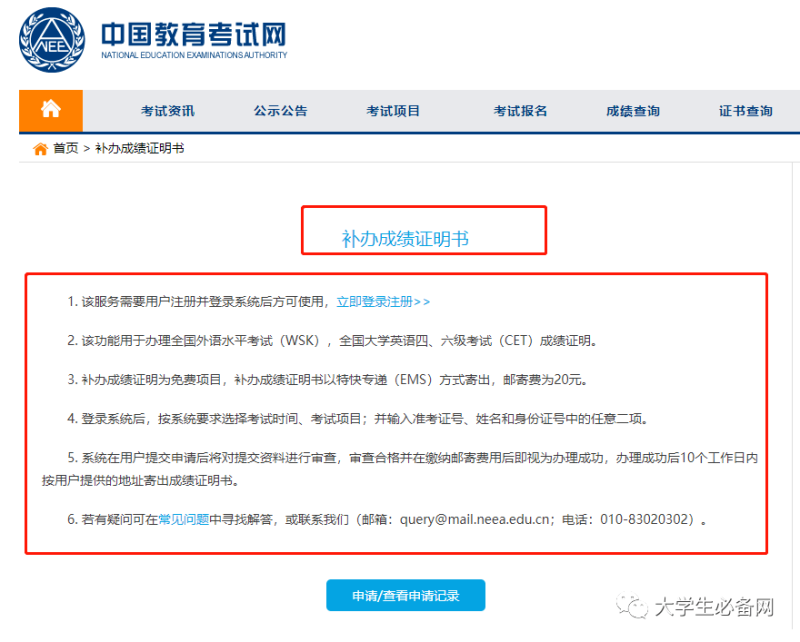Select 考试项目 in the navigation bar

pyautogui.click(x=393, y=111)
